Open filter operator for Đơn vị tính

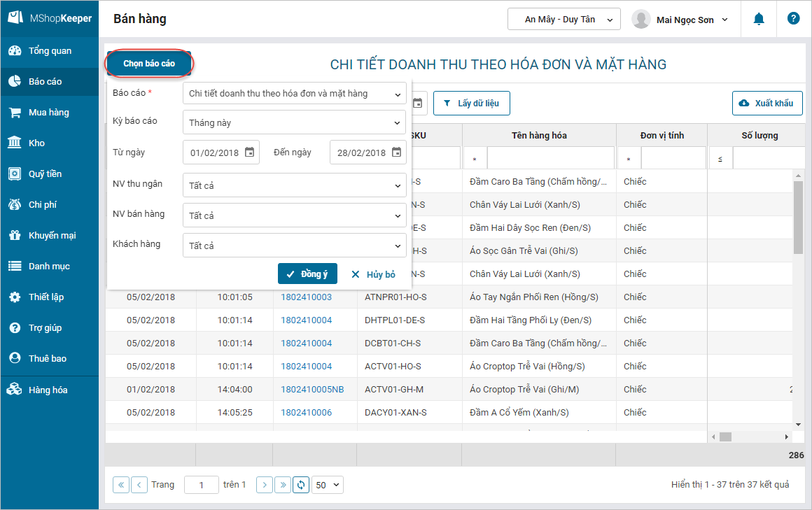(629, 158)
